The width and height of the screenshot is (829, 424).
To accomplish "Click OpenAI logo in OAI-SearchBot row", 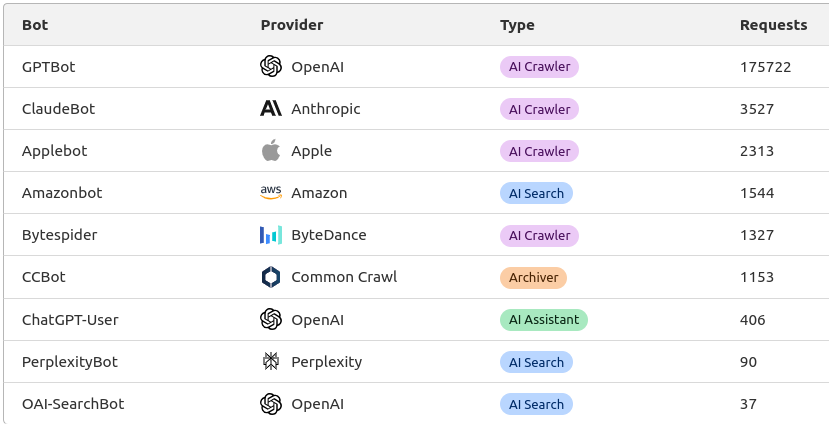I will coord(270,404).
